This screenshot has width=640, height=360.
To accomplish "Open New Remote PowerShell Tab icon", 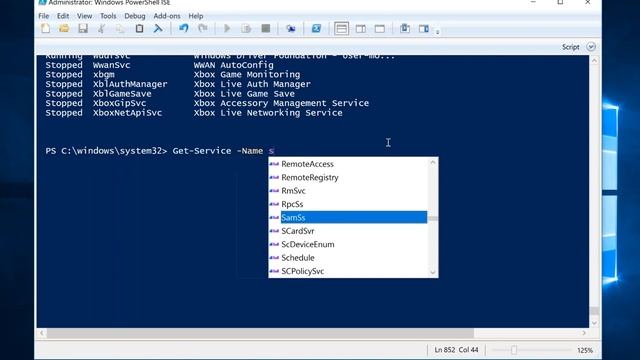I will [291, 29].
